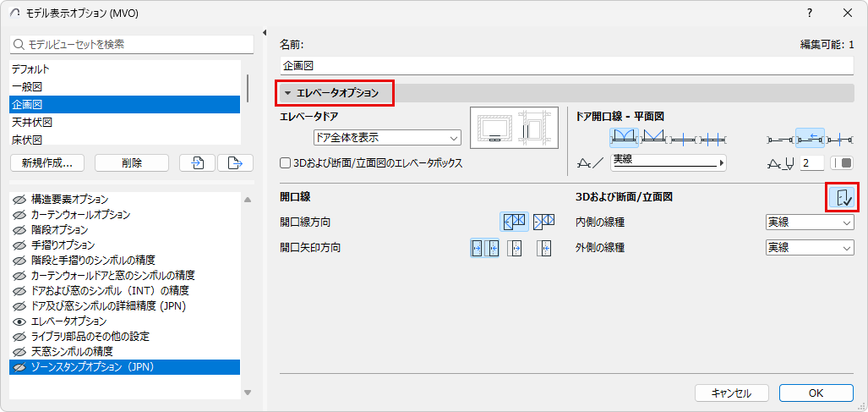Image resolution: width=868 pixels, height=412 pixels.
Task: Open the 外側の線種 dropdown
Action: click(x=810, y=248)
